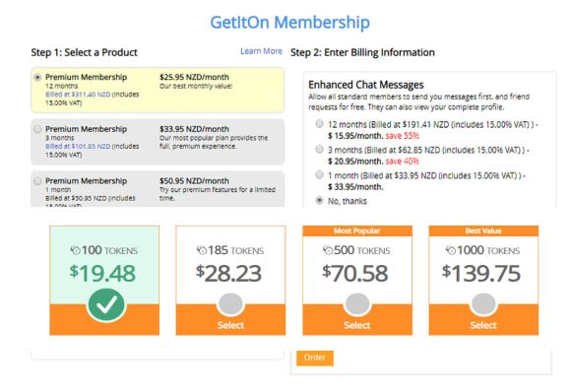Click the orange Order button
The image size is (571, 392).
pyautogui.click(x=315, y=358)
